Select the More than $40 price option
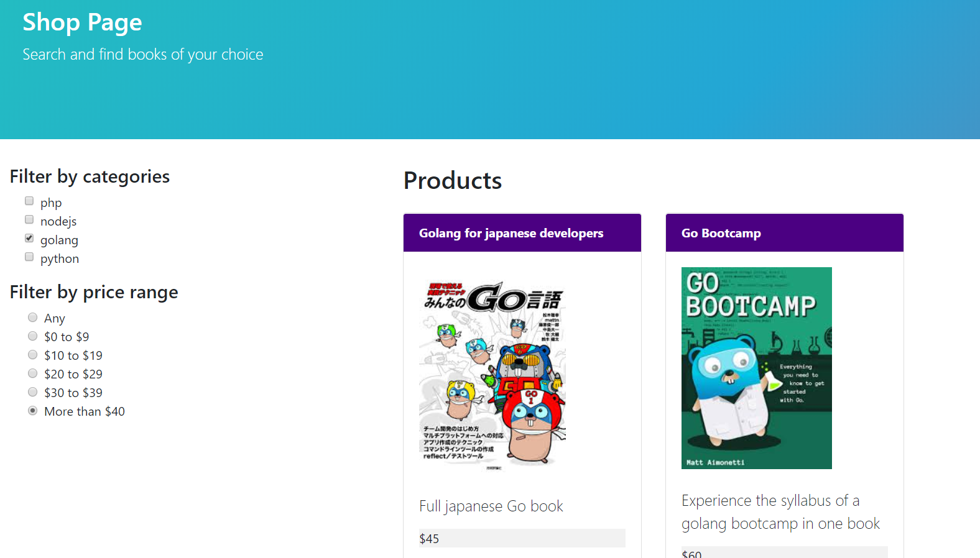980x558 pixels. [x=32, y=410]
